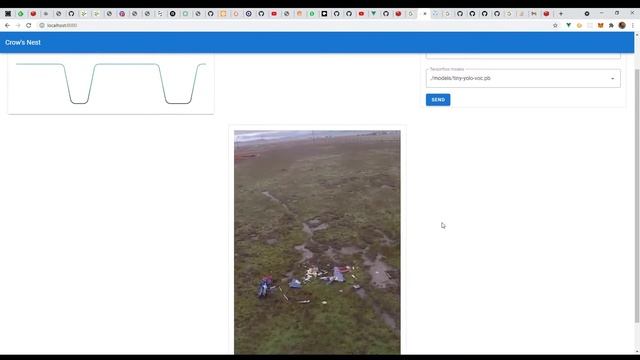The height and width of the screenshot is (360, 640).
Task: Switch to the first tab in the strip
Action: [8, 13]
